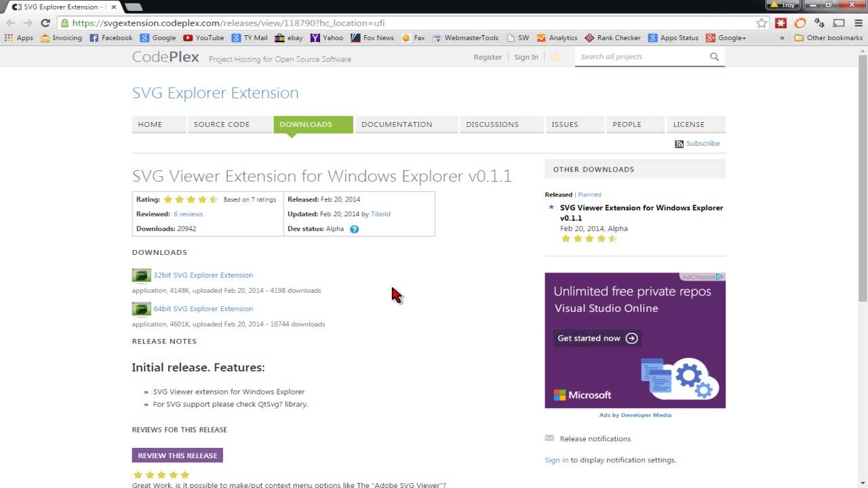Click the Subscribe link
Viewport: 868px width, 488px height.
[703, 144]
